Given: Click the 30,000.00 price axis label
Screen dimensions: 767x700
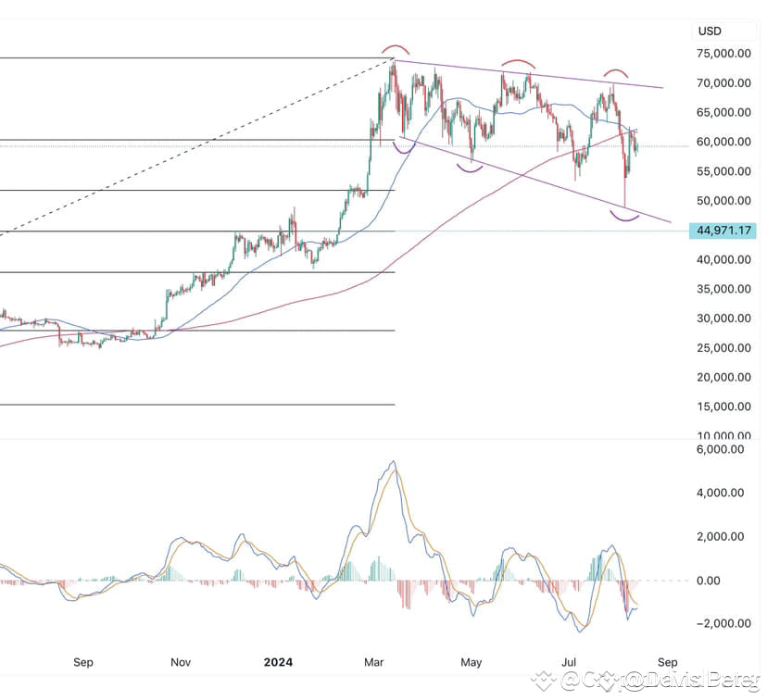Looking at the screenshot, I should point(723,319).
